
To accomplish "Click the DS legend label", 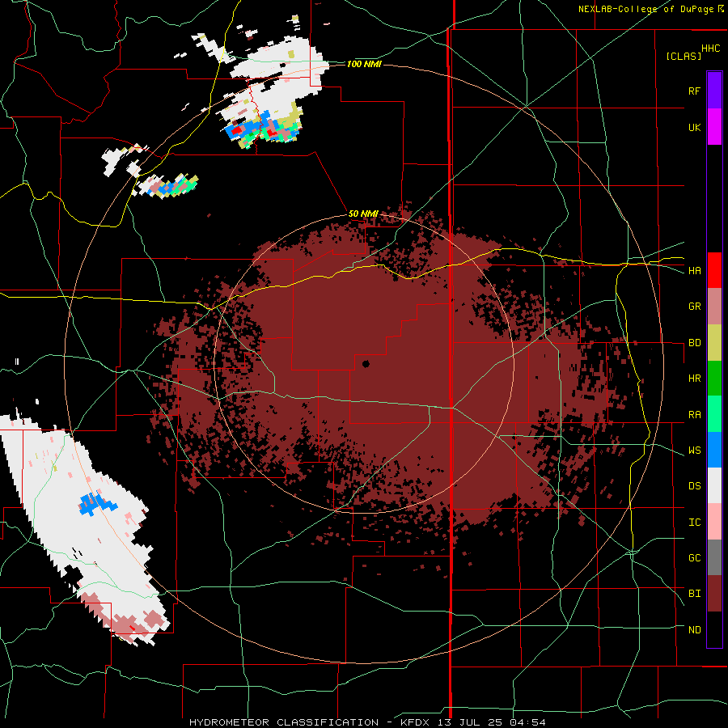I will [x=694, y=486].
